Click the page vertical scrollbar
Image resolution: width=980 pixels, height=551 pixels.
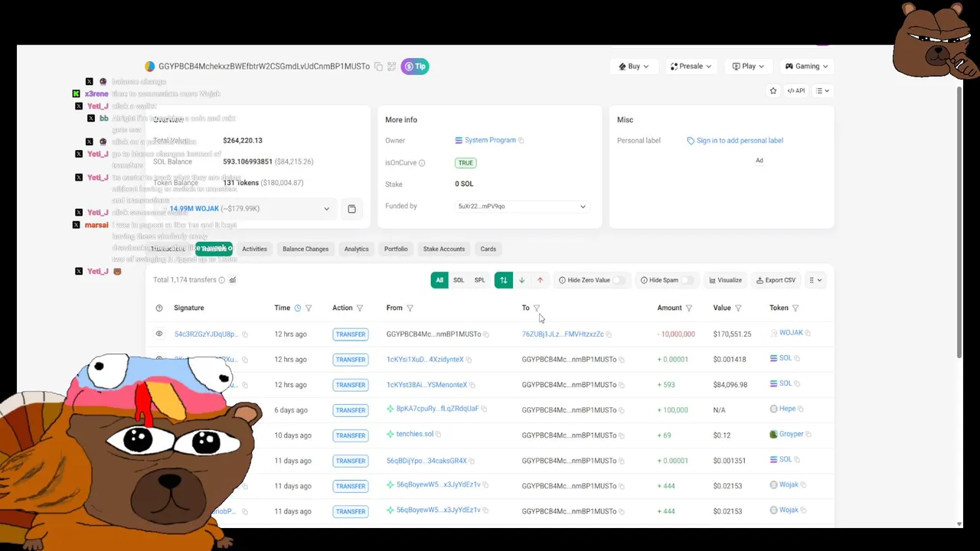click(x=959, y=222)
